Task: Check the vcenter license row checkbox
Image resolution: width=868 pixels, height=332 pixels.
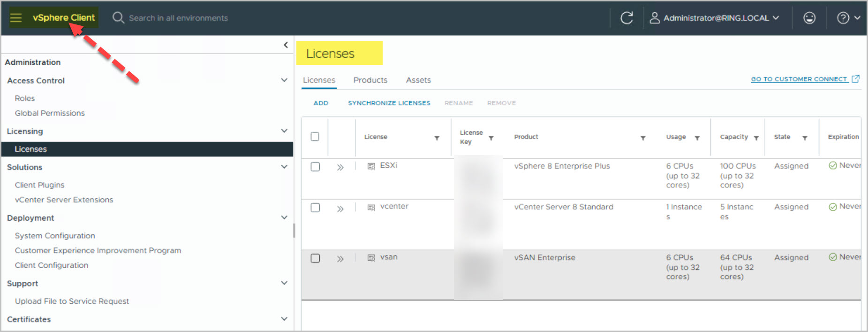Action: [315, 208]
